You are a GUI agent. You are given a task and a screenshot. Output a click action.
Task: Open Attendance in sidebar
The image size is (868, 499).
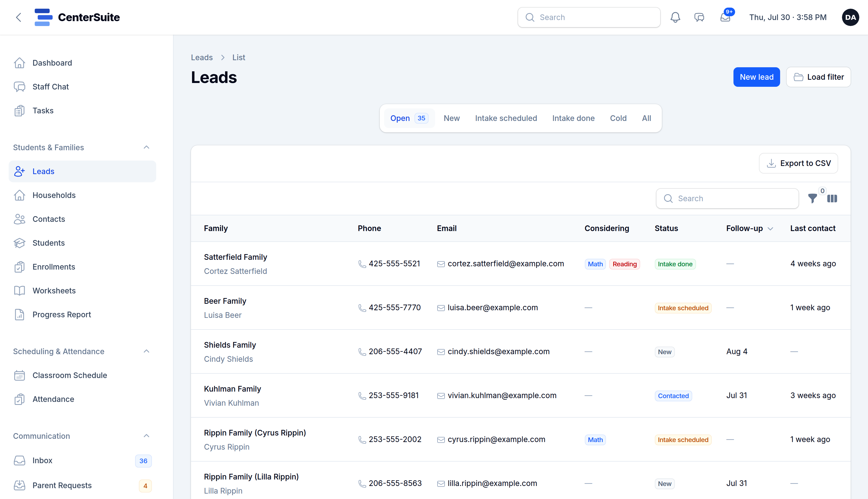click(x=82, y=399)
